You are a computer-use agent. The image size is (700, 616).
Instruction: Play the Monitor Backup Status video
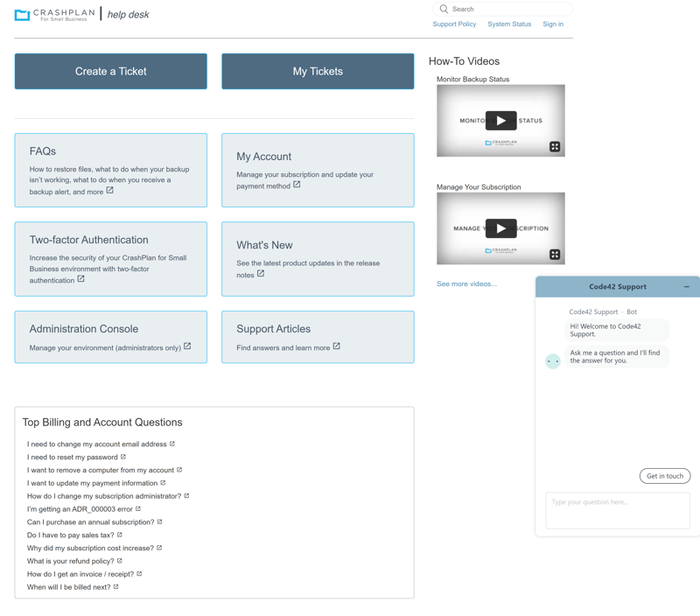click(500, 121)
